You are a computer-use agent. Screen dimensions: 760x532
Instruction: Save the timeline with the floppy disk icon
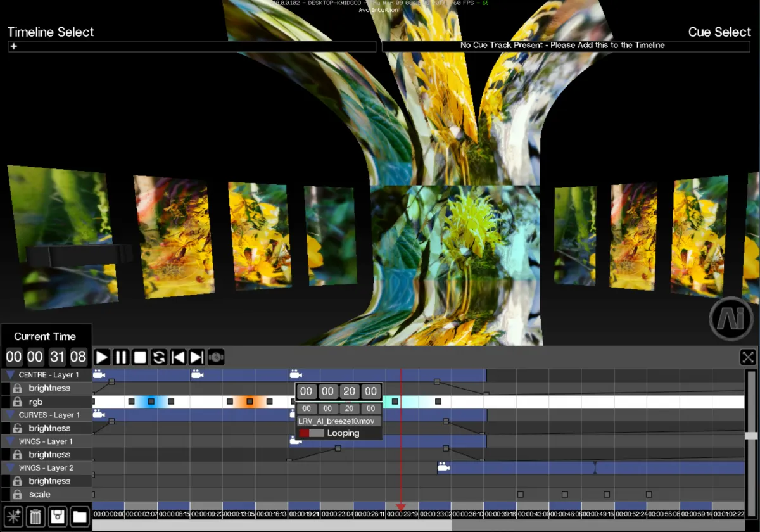pyautogui.click(x=58, y=516)
